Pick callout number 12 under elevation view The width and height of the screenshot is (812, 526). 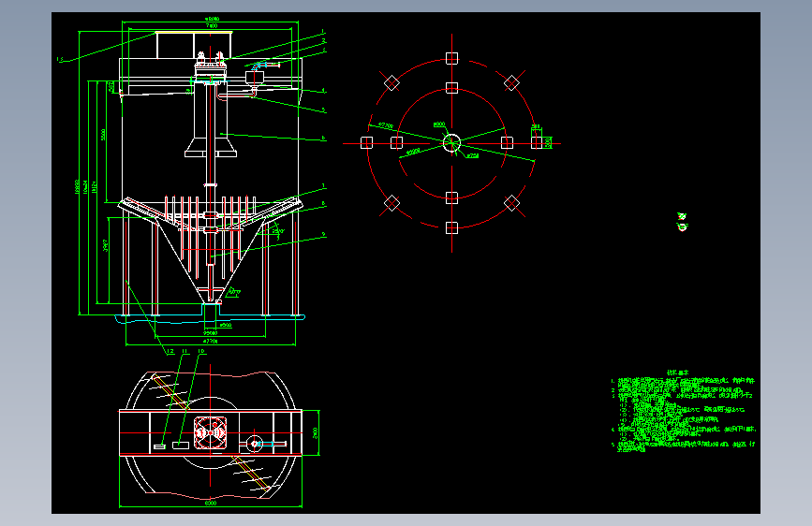pos(170,352)
